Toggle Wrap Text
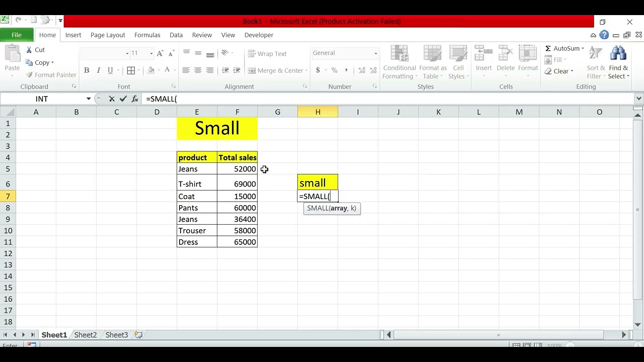 tap(267, 54)
